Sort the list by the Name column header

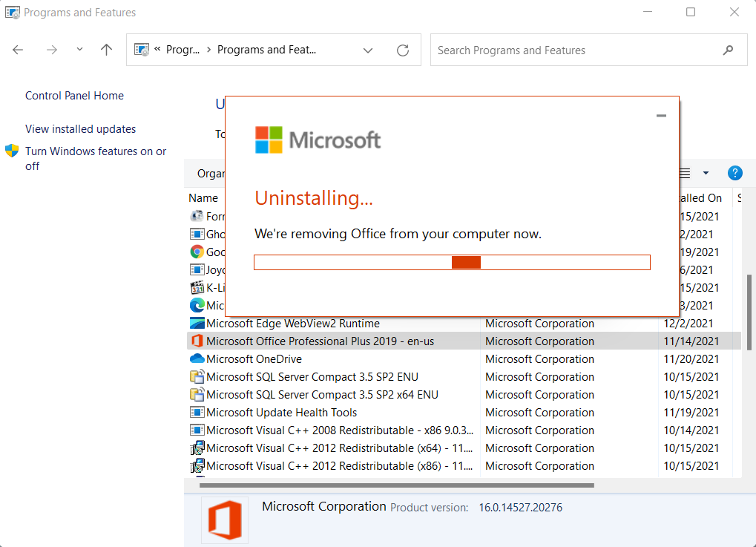203,197
